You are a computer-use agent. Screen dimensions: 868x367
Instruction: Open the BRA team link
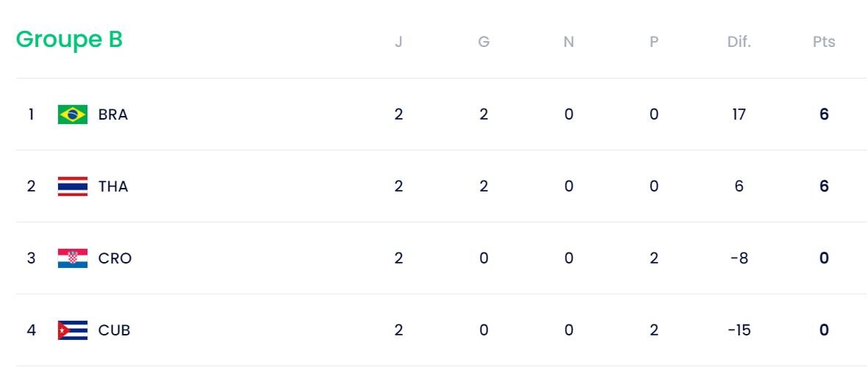coord(113,115)
